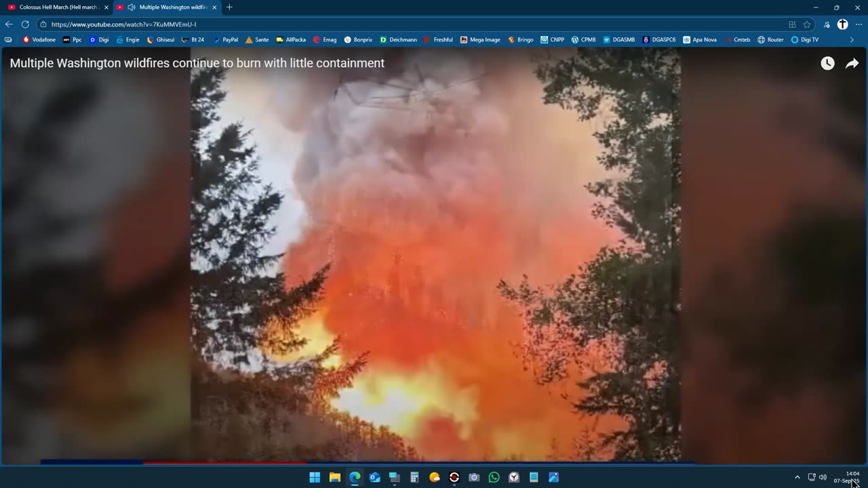Open the Apa Nova bookmark

(x=700, y=40)
